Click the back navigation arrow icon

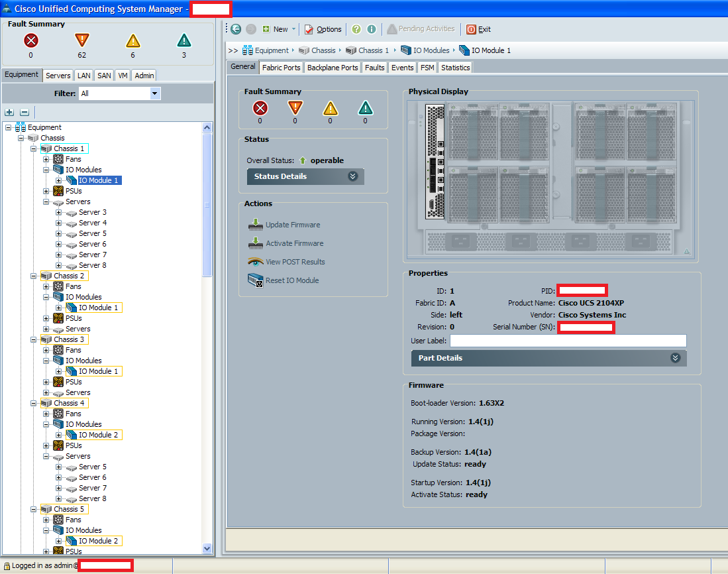pos(236,29)
